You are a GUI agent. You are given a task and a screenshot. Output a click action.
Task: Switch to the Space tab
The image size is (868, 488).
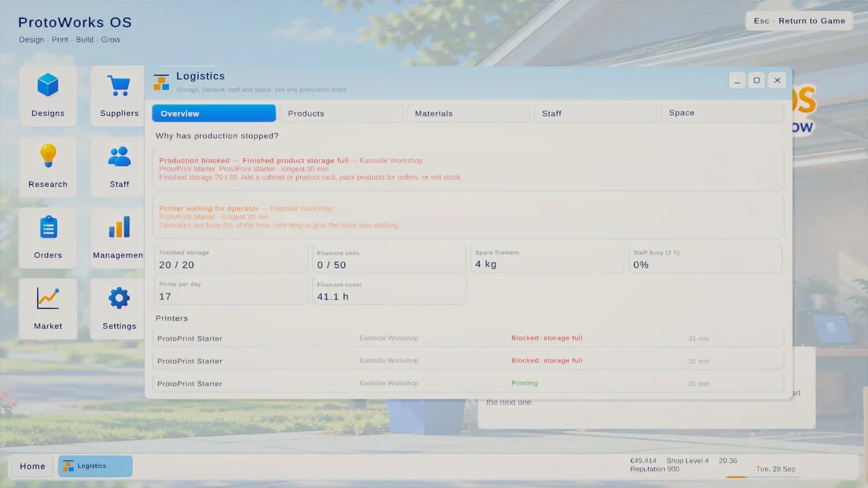point(722,113)
